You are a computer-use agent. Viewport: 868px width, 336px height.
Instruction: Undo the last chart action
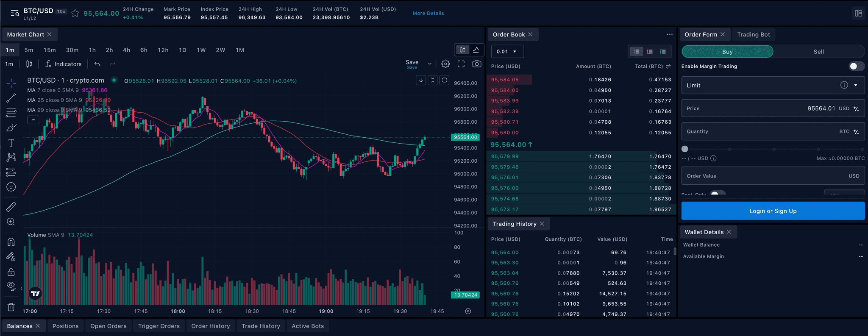point(97,64)
